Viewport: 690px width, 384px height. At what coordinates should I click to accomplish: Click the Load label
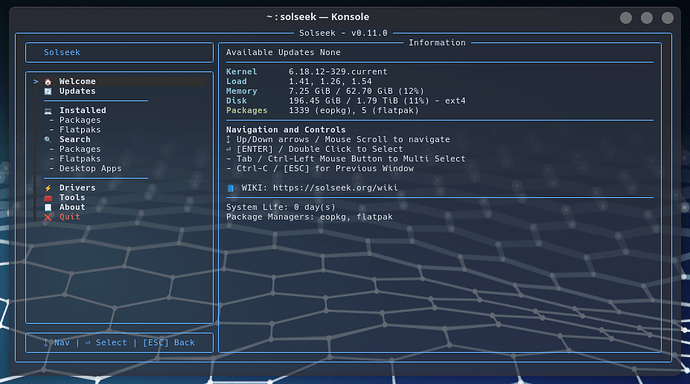[236, 81]
